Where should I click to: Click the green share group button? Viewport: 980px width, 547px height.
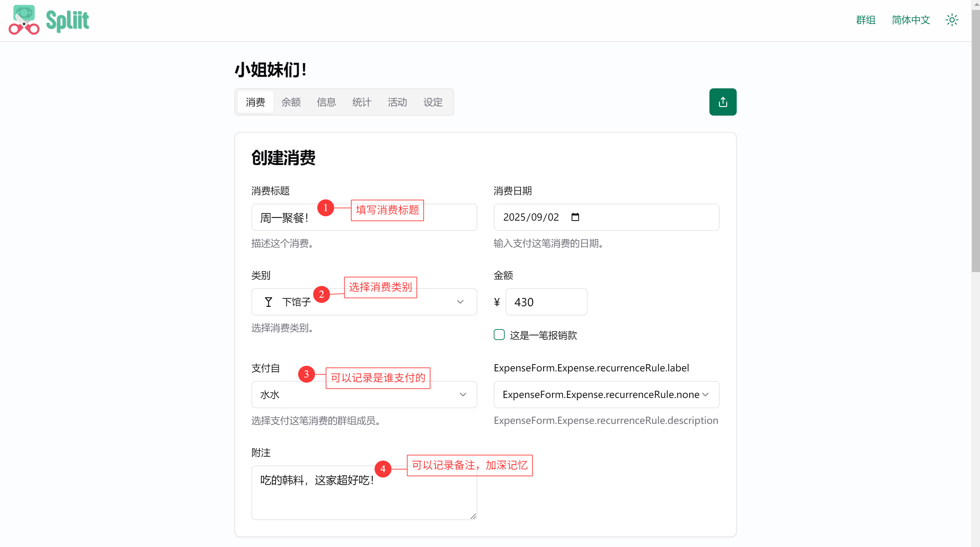[x=722, y=102]
